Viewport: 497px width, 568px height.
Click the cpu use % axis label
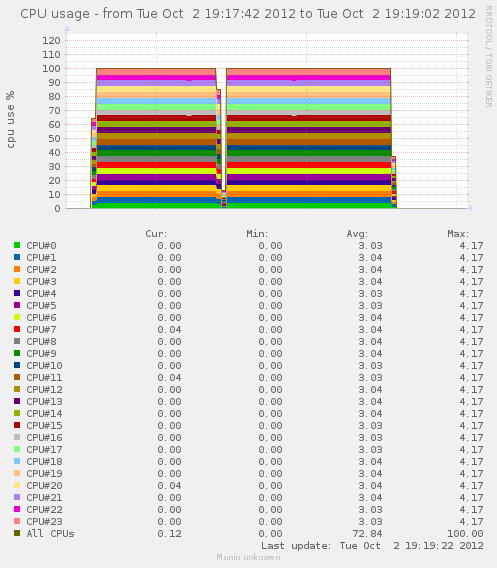tap(11, 120)
